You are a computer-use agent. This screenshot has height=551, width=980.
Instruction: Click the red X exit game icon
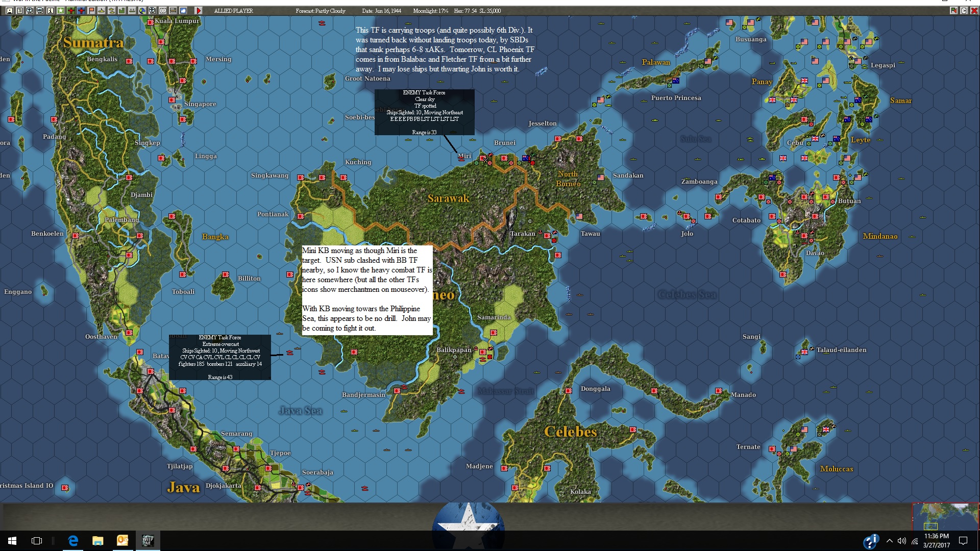pos(974,10)
